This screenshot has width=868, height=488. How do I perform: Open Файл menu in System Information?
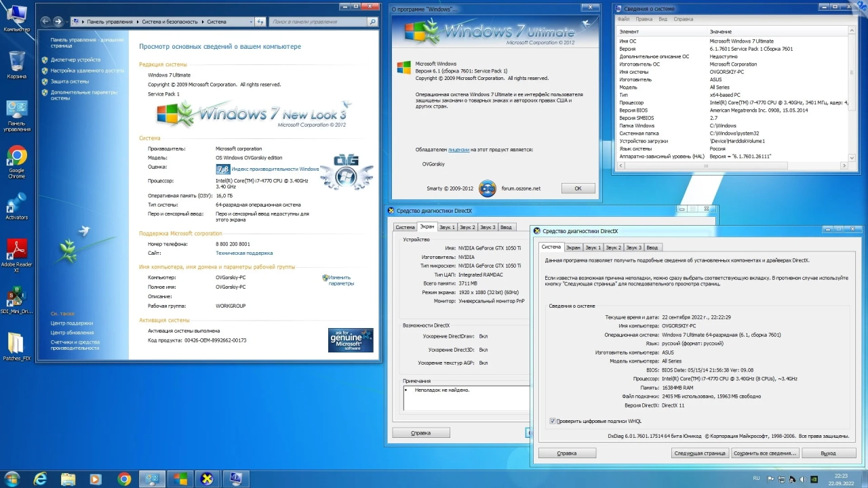click(x=623, y=19)
